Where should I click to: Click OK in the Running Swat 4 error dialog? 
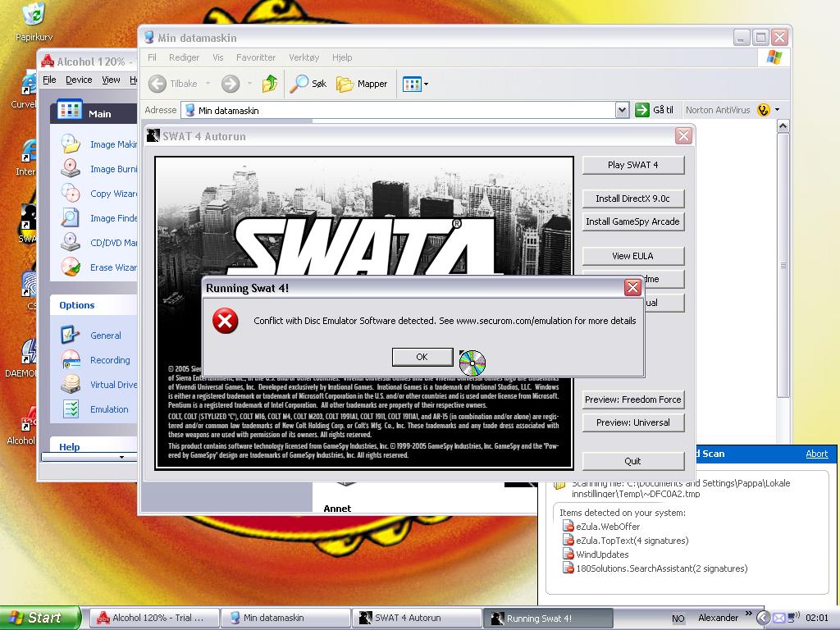422,357
